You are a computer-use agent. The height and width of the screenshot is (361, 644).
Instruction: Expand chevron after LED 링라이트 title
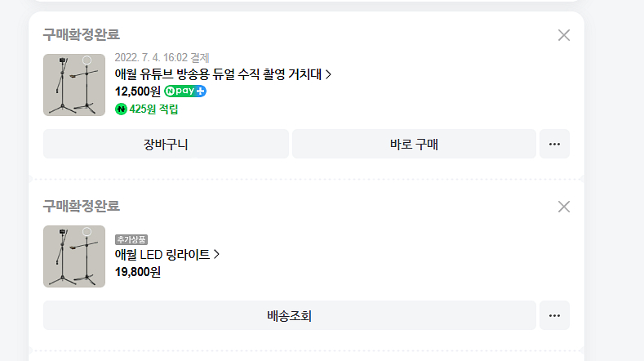[x=216, y=255]
